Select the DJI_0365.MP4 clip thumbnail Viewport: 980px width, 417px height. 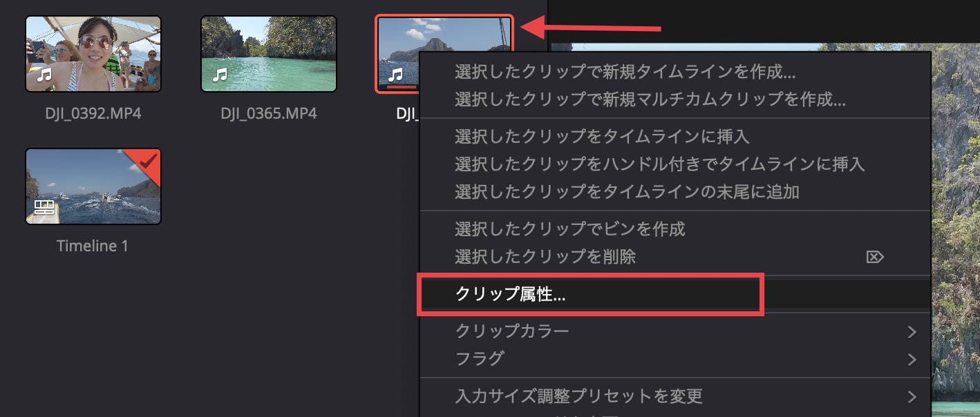point(269,55)
